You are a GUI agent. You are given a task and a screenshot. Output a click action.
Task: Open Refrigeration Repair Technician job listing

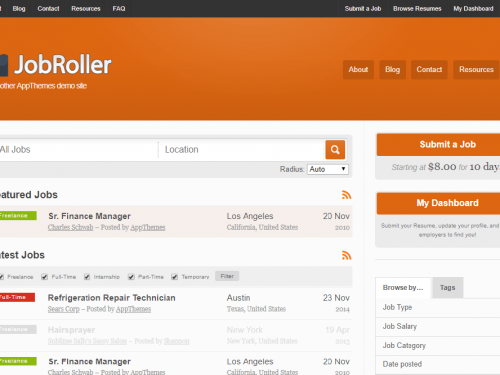112,298
